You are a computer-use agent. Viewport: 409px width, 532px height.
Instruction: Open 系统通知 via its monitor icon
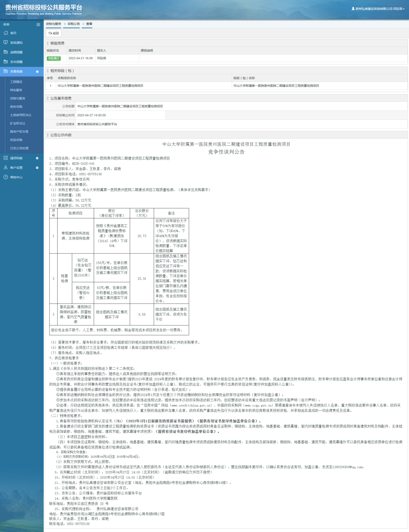5,43
